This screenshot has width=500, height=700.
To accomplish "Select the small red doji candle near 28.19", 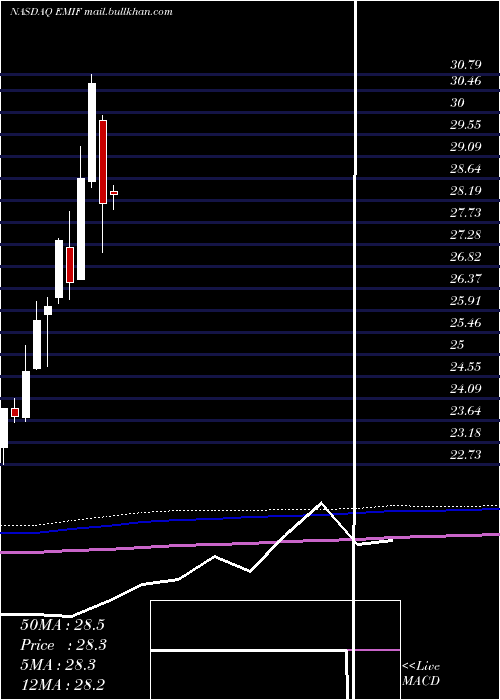I will [114, 193].
